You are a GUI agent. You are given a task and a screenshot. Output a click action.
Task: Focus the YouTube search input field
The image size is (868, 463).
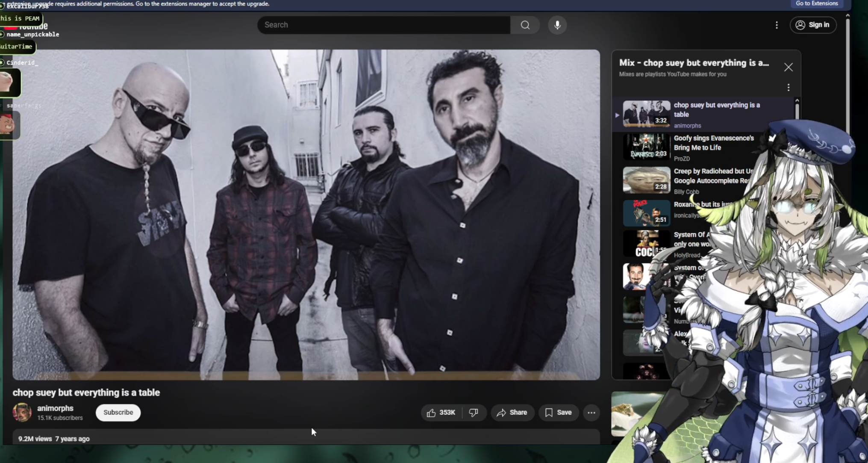pyautogui.click(x=383, y=25)
